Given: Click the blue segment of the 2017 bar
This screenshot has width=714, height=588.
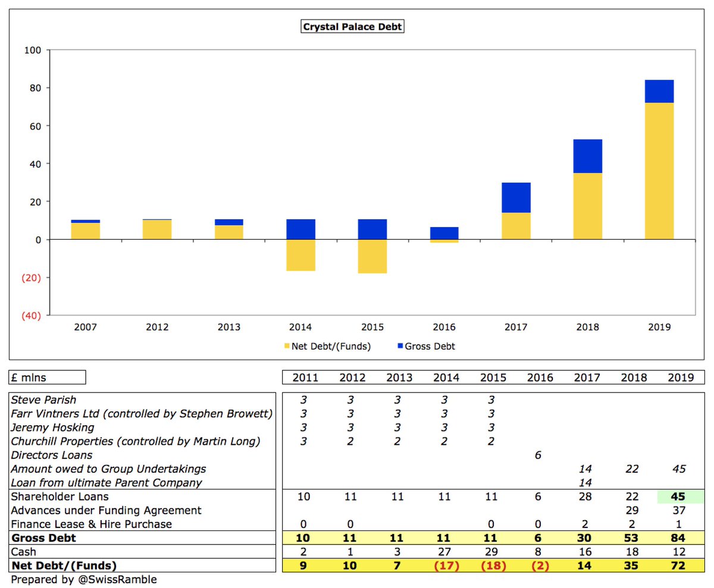Looking at the screenshot, I should point(516,198).
